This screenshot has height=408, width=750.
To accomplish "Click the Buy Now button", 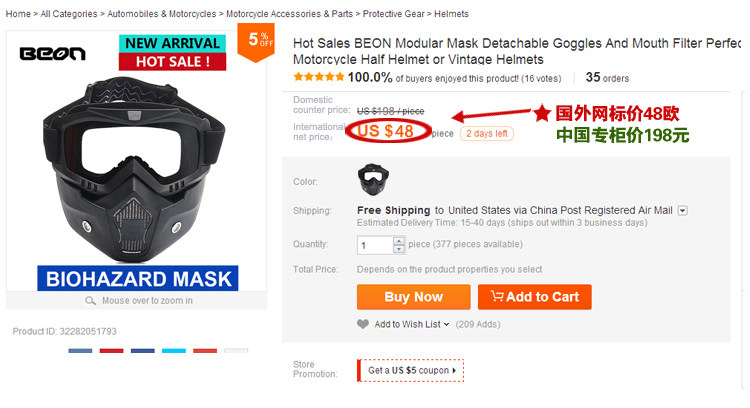I will [413, 297].
